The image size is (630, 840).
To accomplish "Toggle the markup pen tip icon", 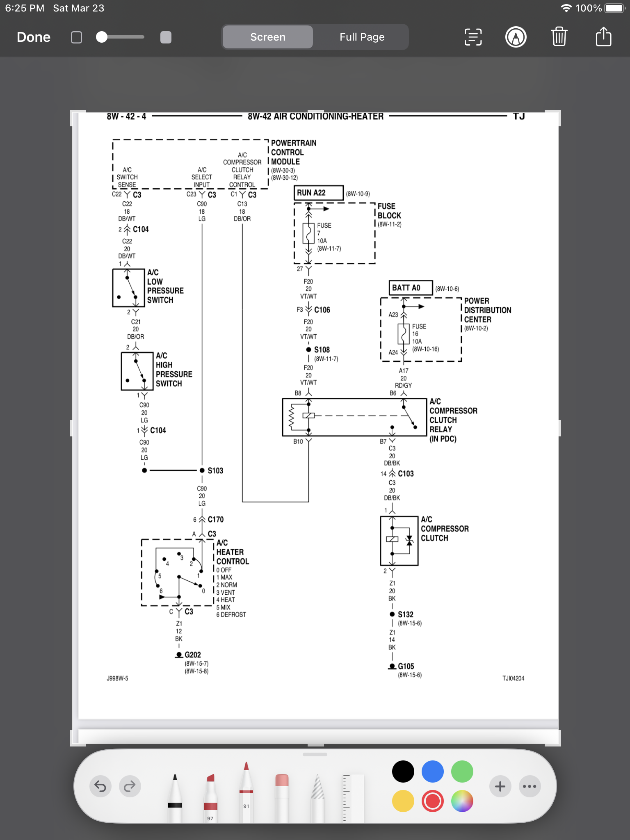I will point(516,37).
